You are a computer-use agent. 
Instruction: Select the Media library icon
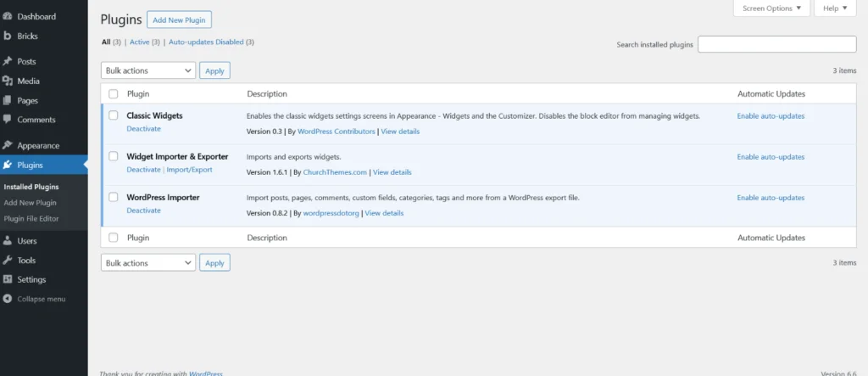(x=7, y=81)
